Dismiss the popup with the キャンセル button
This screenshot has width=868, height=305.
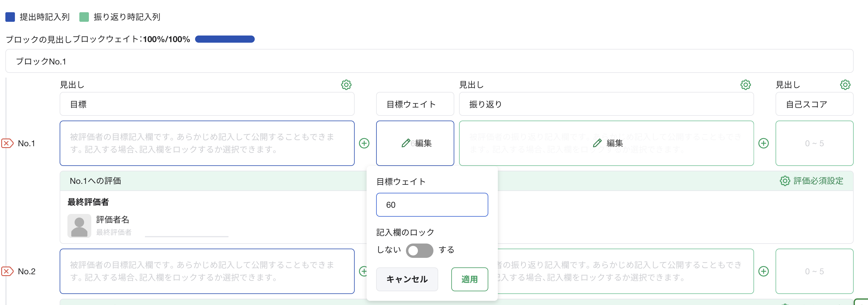407,279
